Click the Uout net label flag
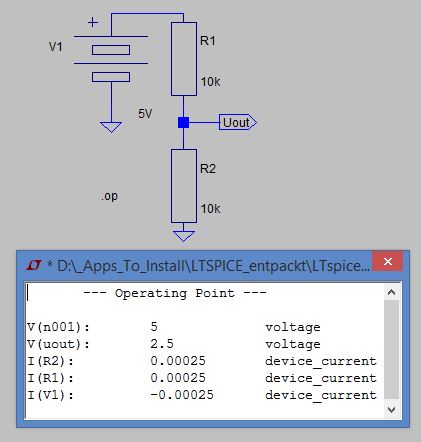 (238, 122)
